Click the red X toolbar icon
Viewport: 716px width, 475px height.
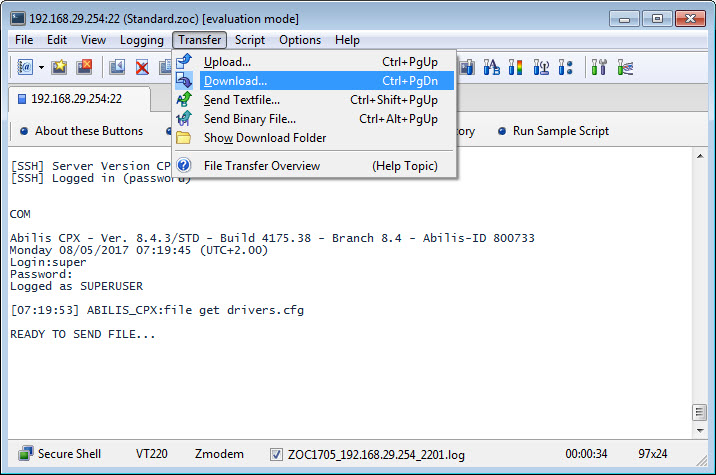pyautogui.click(x=142, y=68)
